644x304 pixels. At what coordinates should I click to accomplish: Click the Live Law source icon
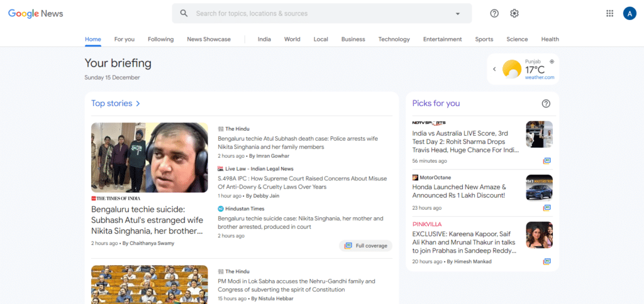pos(221,168)
